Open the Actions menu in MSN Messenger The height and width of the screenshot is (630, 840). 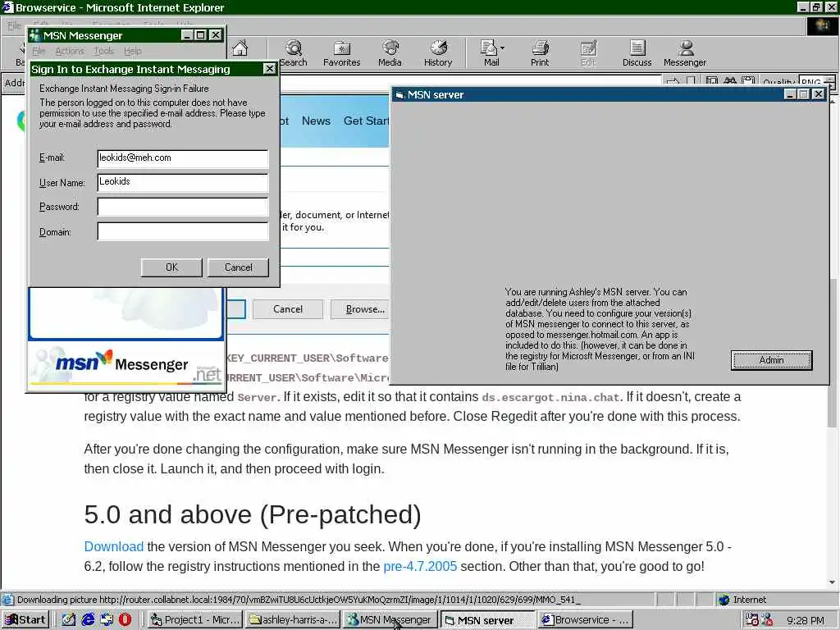pos(70,51)
